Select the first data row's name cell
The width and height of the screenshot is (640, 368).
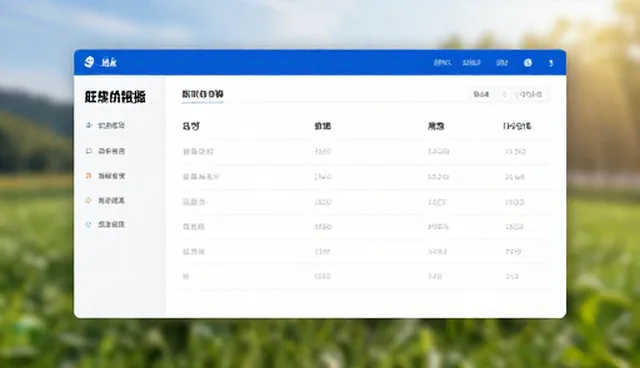pos(198,152)
